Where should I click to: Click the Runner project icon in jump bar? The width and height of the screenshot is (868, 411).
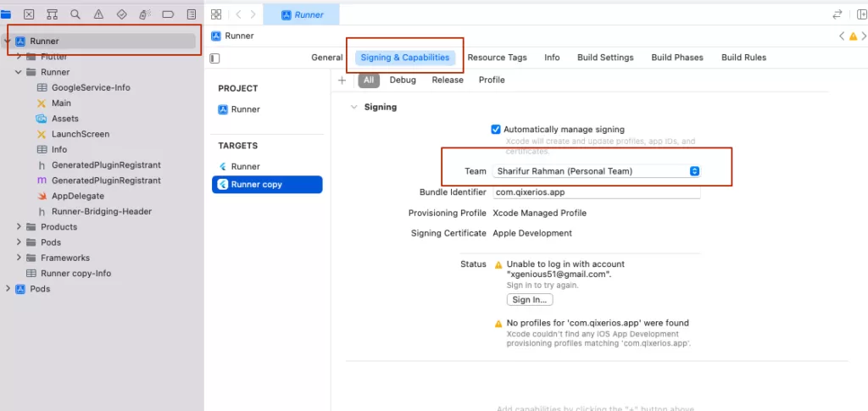pos(216,36)
